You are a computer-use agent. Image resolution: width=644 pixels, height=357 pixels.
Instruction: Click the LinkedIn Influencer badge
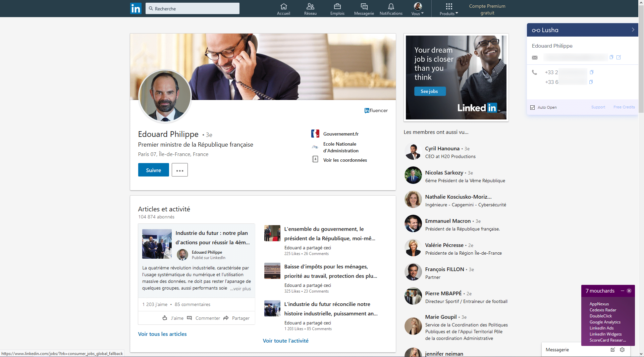click(376, 110)
